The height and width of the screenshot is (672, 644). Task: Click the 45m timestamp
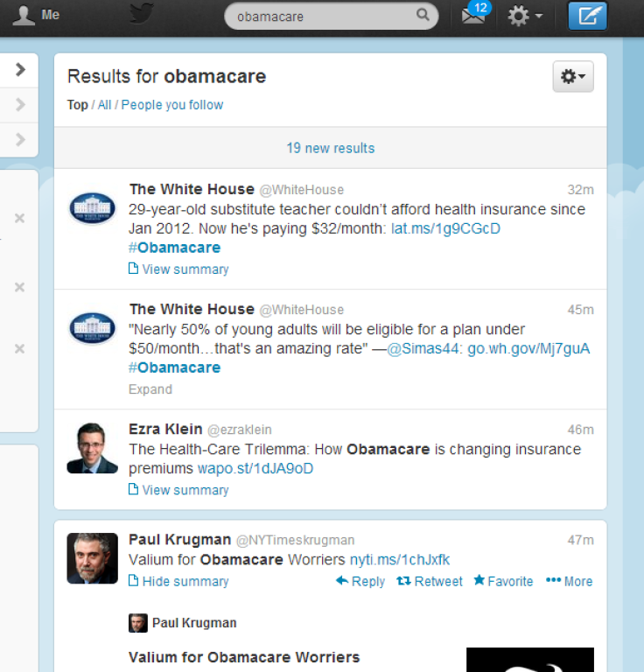click(x=581, y=310)
